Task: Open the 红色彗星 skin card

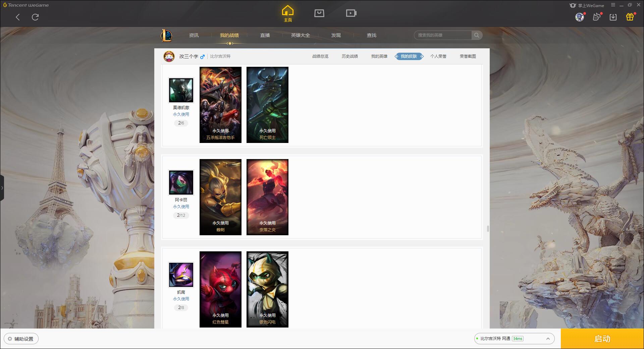Action: coord(220,289)
